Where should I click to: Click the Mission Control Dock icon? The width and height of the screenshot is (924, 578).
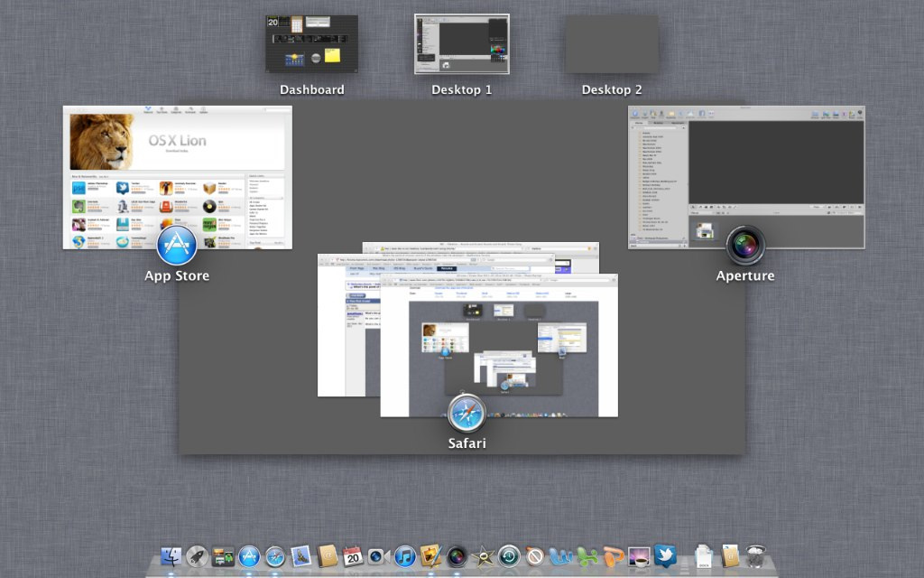[x=223, y=556]
